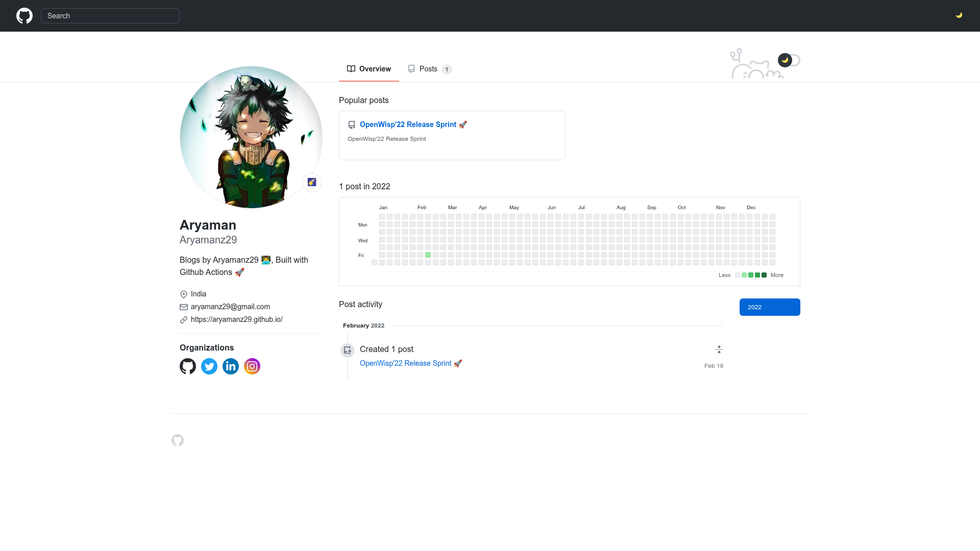Click the book icon beside Overview

(x=351, y=69)
